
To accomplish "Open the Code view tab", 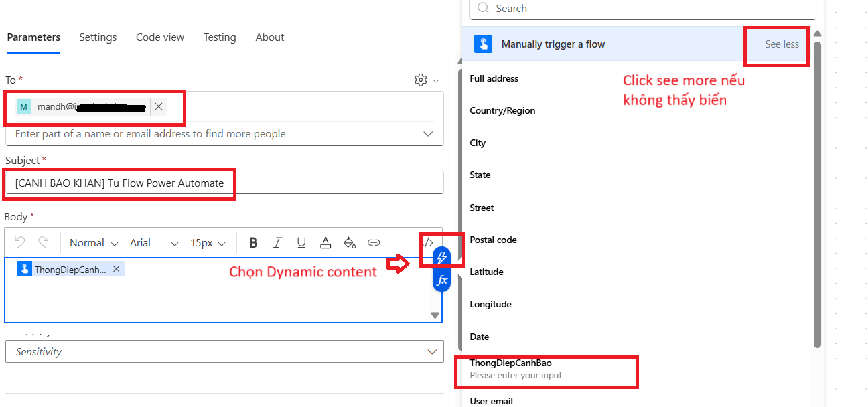I will pos(160,37).
